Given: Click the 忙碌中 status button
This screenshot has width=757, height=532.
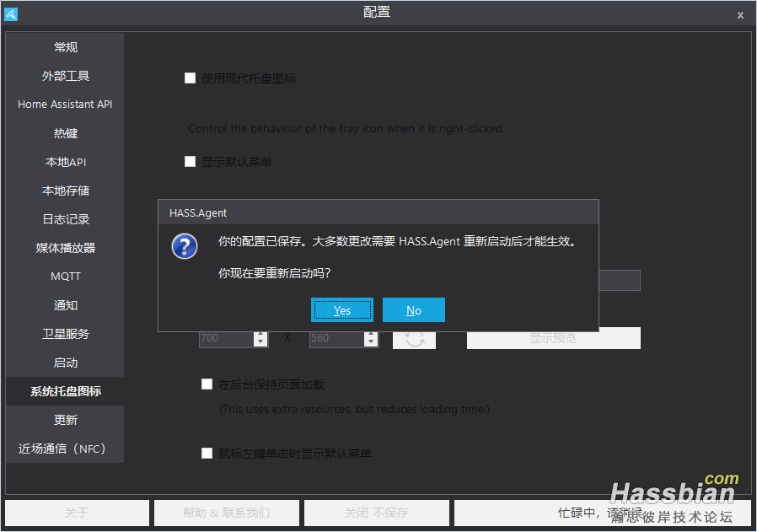Looking at the screenshot, I should pos(603,513).
